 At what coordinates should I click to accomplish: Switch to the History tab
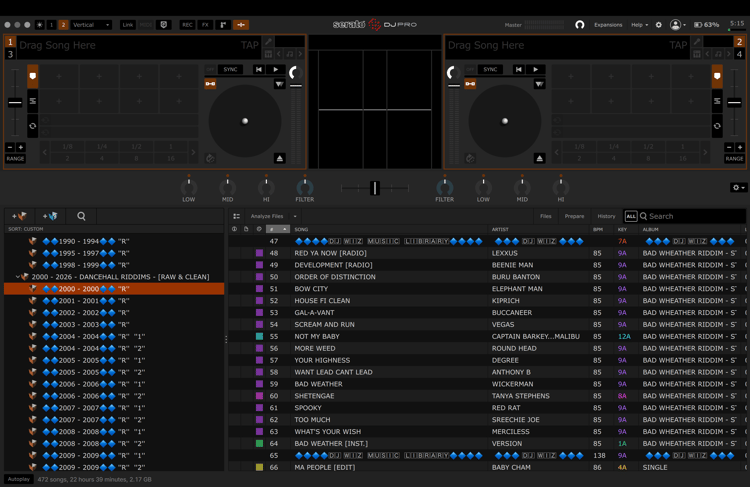pyautogui.click(x=606, y=216)
